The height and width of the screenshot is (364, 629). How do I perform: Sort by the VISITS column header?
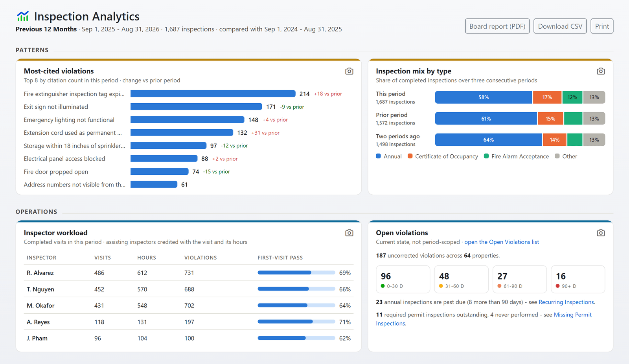point(103,258)
